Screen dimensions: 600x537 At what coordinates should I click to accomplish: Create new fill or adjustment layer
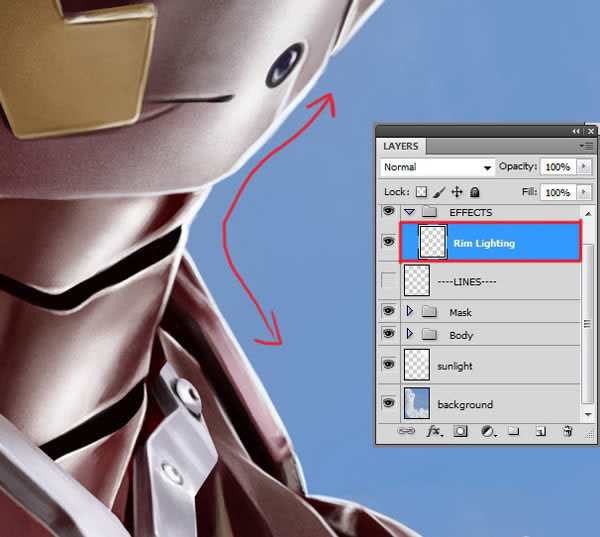(489, 432)
